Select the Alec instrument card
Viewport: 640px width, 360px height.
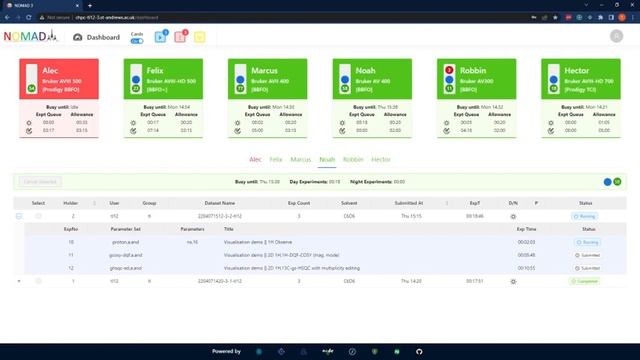tap(59, 98)
